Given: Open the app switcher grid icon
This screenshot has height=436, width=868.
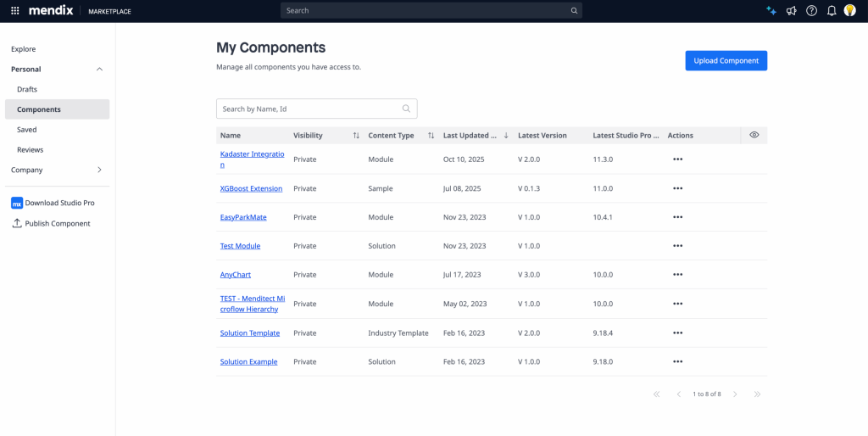Looking at the screenshot, I should pyautogui.click(x=14, y=11).
